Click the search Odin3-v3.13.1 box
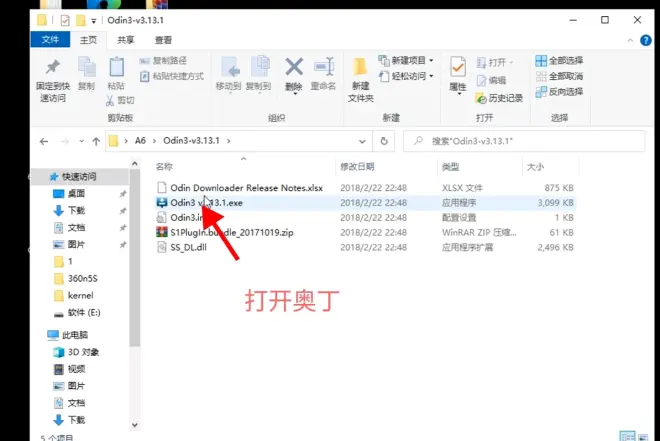The width and height of the screenshot is (660, 441). [x=524, y=141]
